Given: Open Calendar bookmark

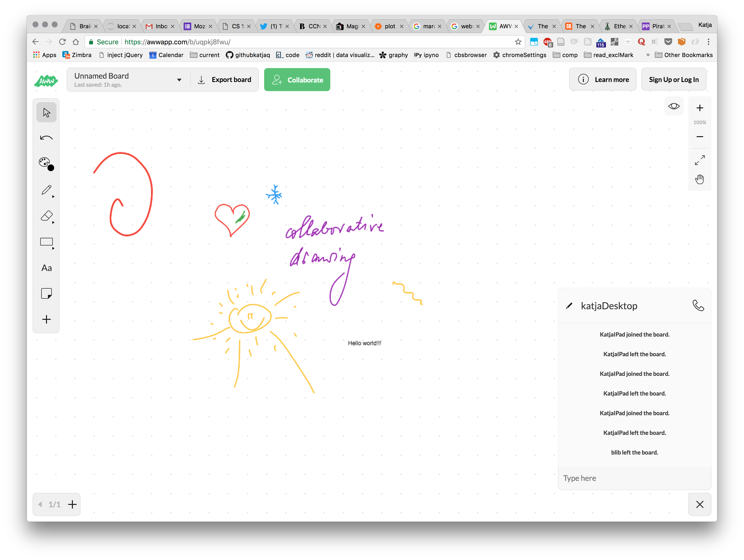Looking at the screenshot, I should point(167,55).
